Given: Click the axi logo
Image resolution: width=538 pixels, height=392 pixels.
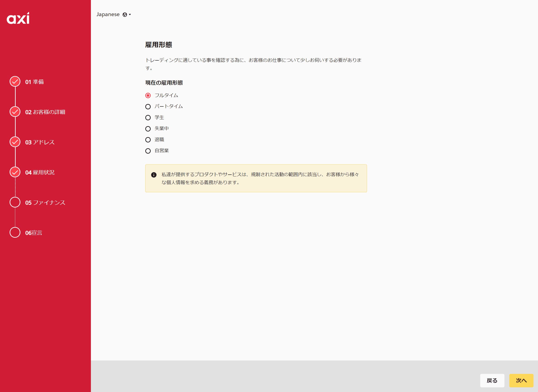Looking at the screenshot, I should (x=18, y=18).
